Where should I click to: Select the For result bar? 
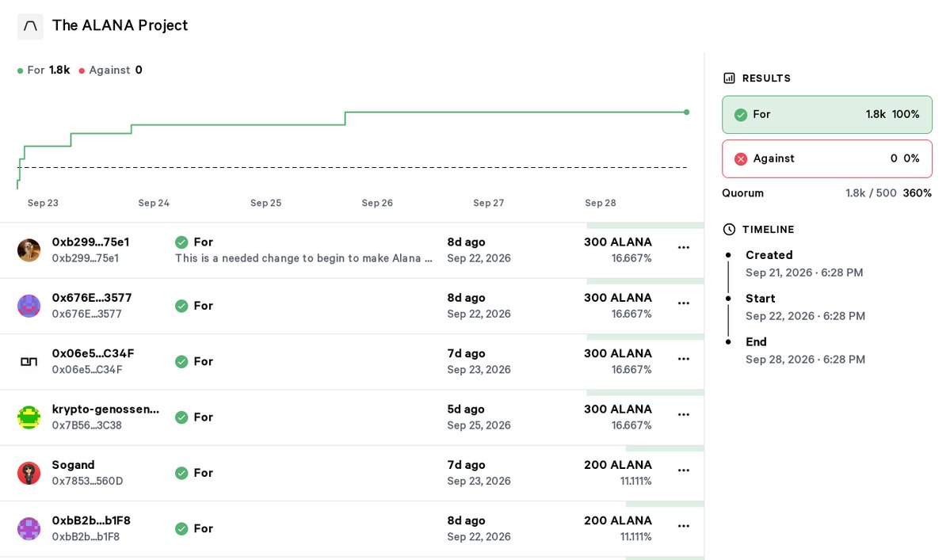click(x=827, y=114)
